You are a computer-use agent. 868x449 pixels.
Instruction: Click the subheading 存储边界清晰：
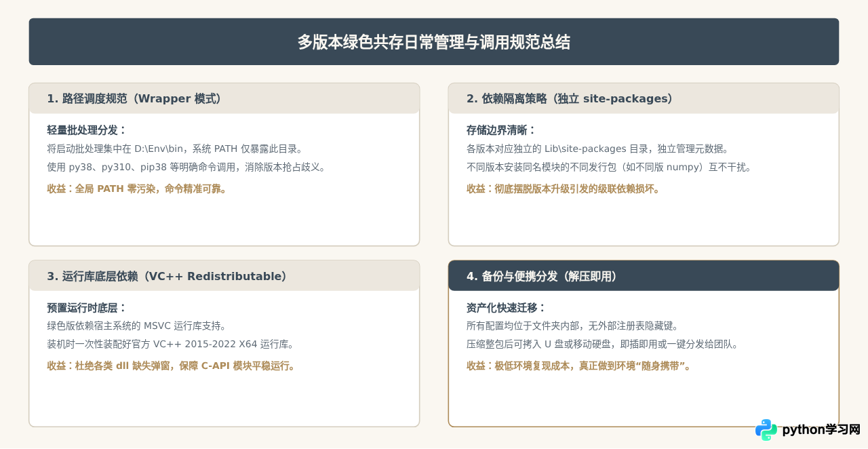(x=501, y=130)
